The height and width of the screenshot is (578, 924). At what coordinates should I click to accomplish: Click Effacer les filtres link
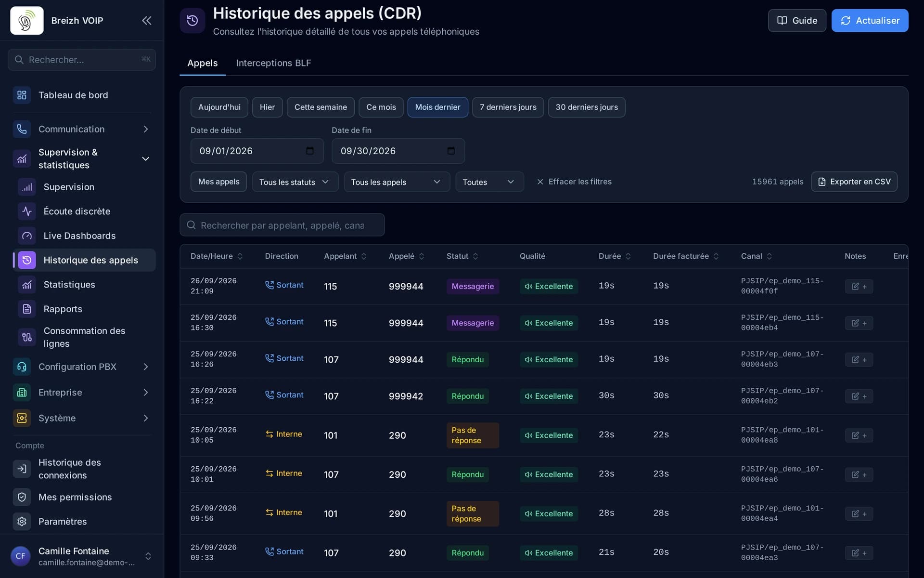(574, 182)
